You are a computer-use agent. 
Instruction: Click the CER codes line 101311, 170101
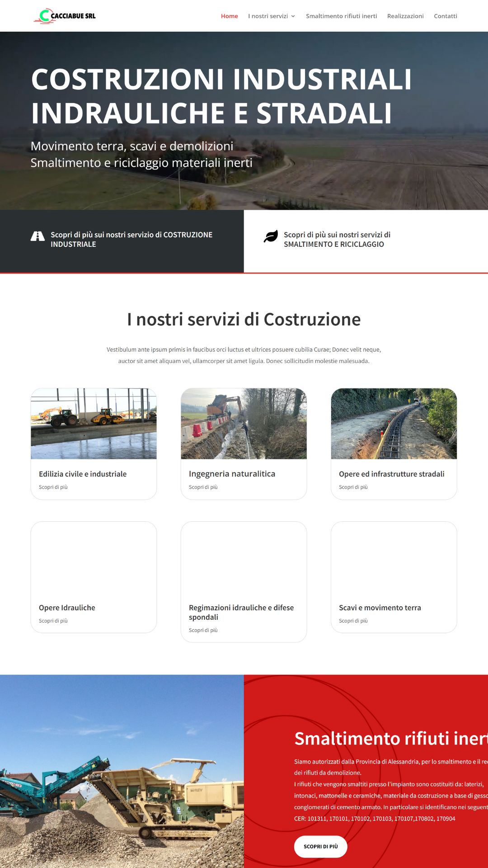(x=375, y=818)
